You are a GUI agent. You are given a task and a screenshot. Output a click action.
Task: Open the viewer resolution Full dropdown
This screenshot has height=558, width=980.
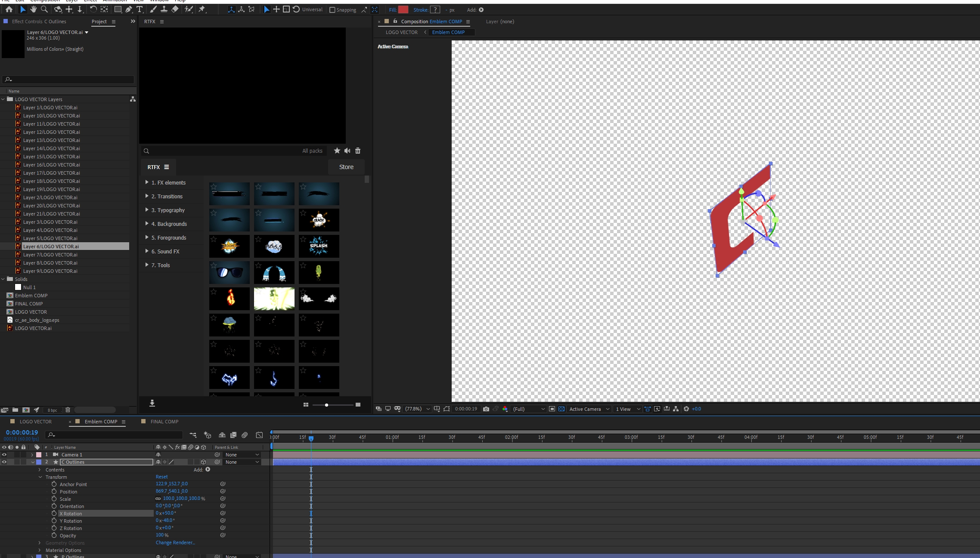coord(528,409)
